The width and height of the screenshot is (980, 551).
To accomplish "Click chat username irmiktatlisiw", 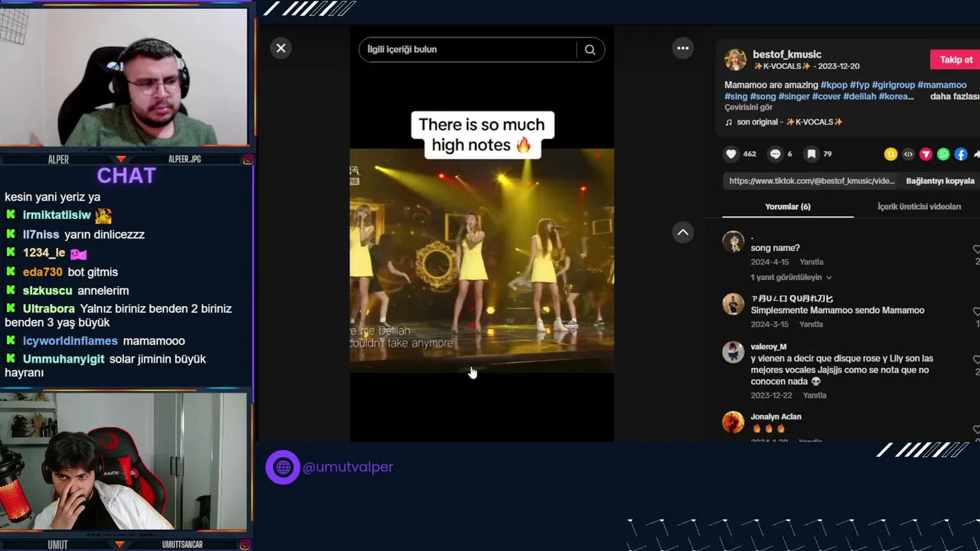I will [57, 216].
